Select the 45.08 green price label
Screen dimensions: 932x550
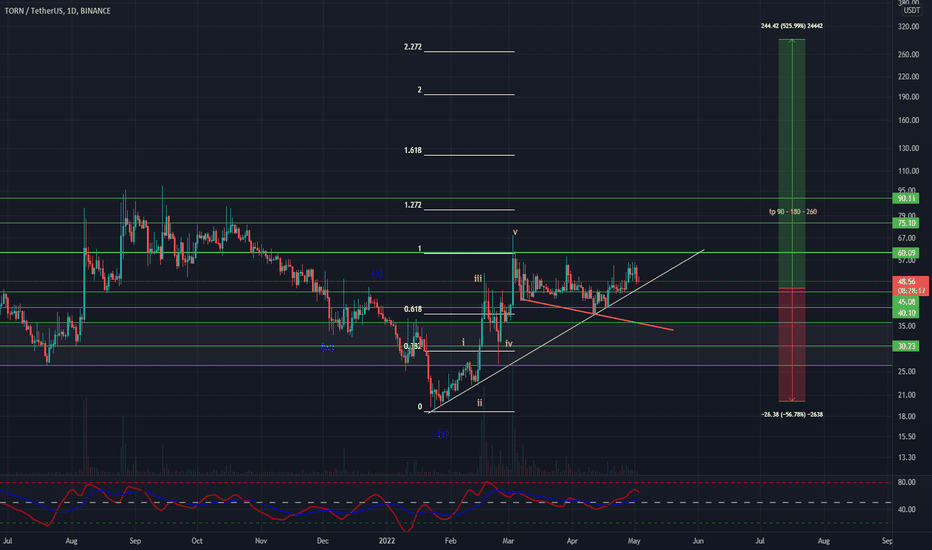(906, 302)
